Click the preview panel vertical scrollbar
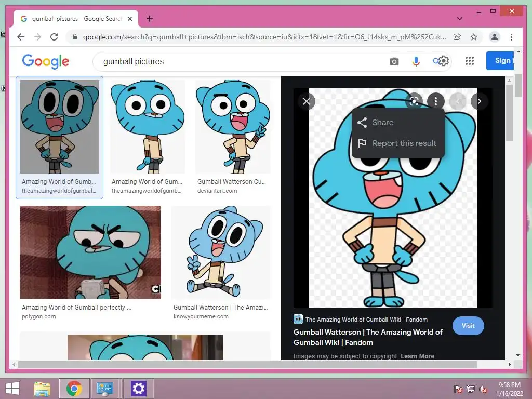 click(509, 113)
